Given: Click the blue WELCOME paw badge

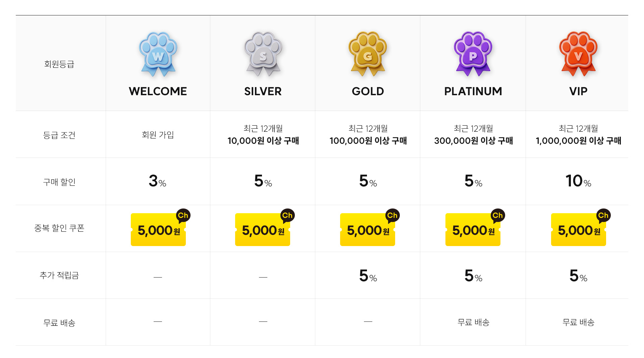Looking at the screenshot, I should click(x=158, y=54).
